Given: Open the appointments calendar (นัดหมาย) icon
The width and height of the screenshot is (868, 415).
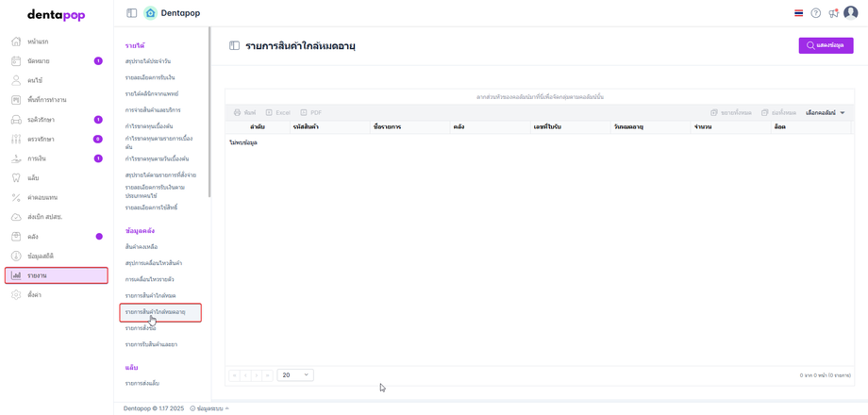Looking at the screenshot, I should pyautogui.click(x=16, y=61).
